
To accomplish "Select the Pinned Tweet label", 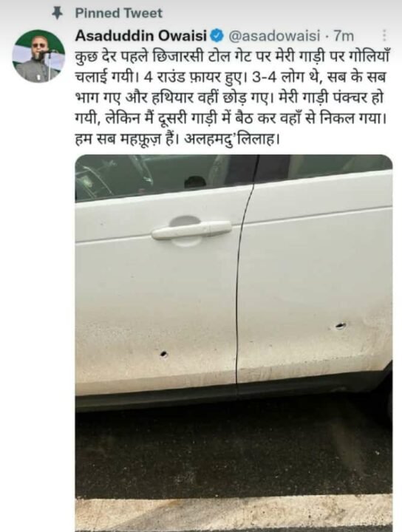I will (119, 13).
